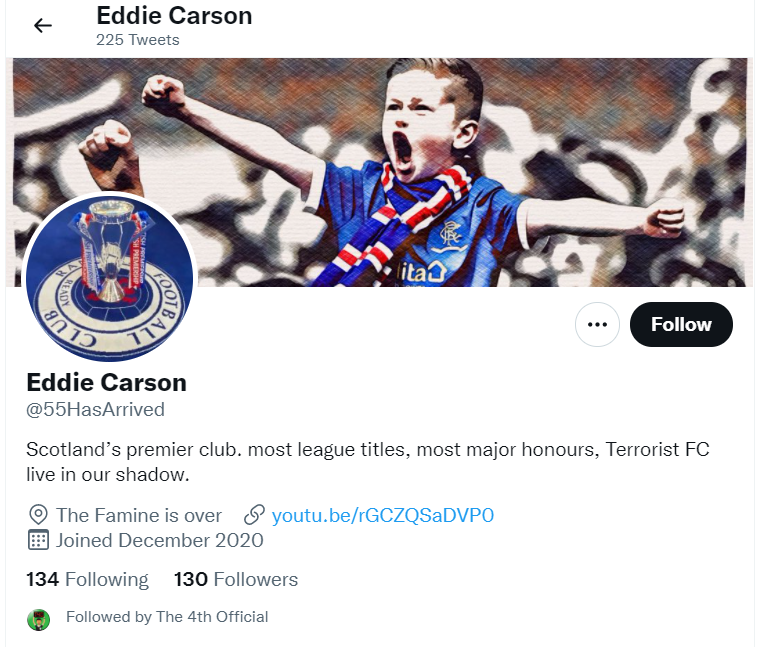Click the 'The Famine is over' location text
The height and width of the screenshot is (647, 759).
(x=139, y=515)
